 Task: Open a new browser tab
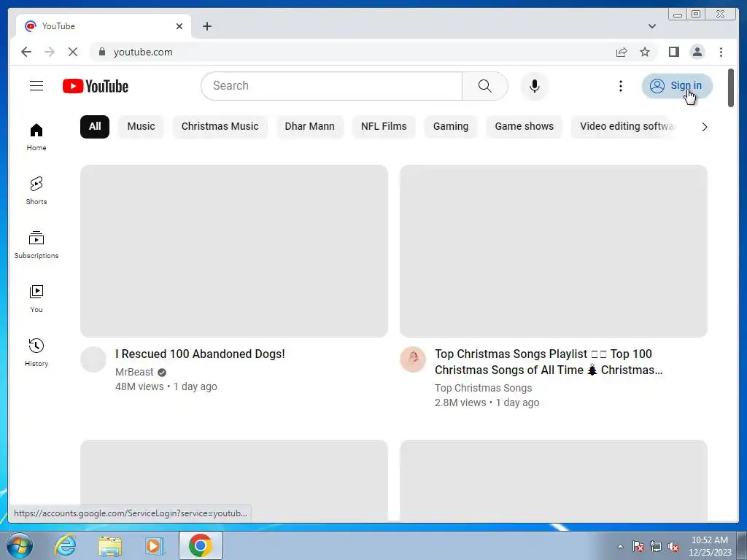[x=206, y=26]
